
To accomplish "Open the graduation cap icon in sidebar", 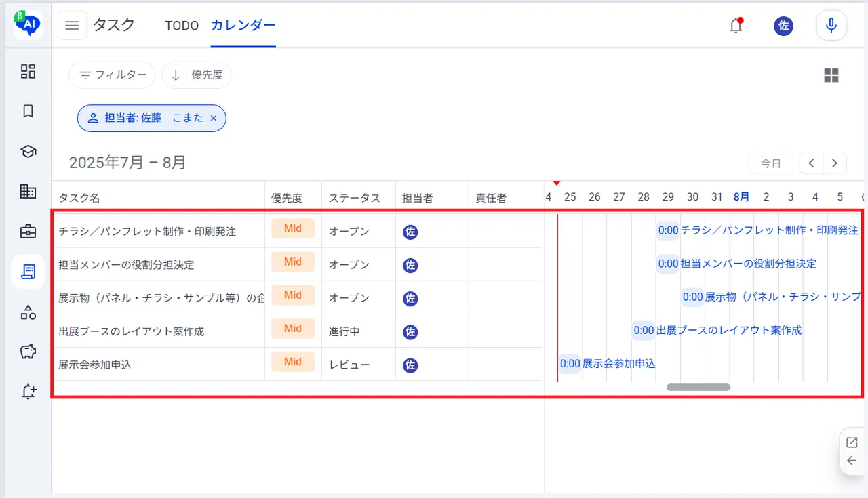I will tap(28, 151).
